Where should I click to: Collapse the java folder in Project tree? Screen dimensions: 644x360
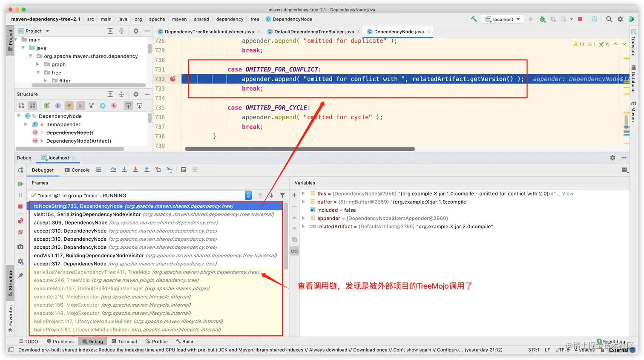tap(23, 48)
